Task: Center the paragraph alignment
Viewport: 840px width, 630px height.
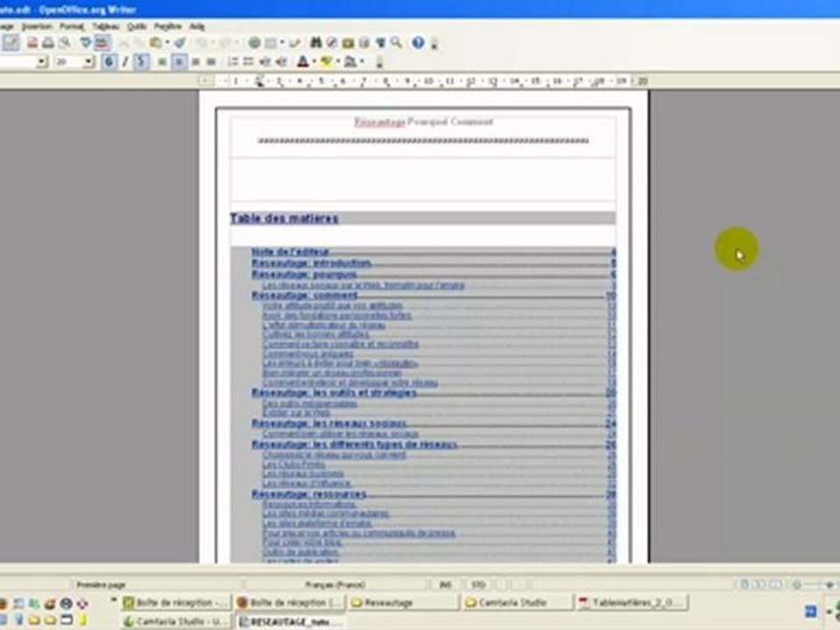Action: [178, 62]
